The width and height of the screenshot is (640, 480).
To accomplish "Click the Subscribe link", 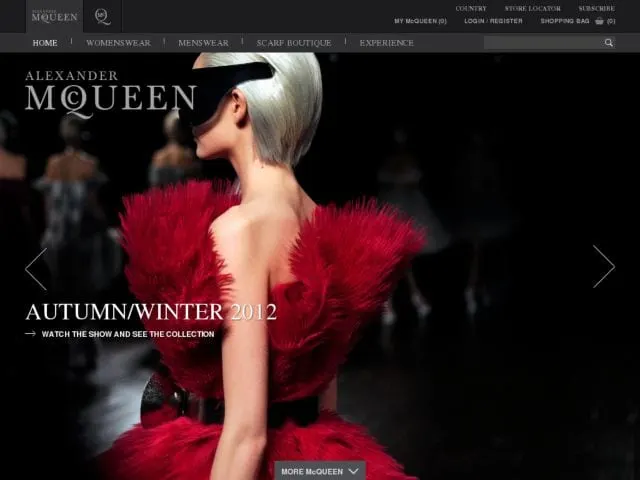I will pyautogui.click(x=596, y=9).
